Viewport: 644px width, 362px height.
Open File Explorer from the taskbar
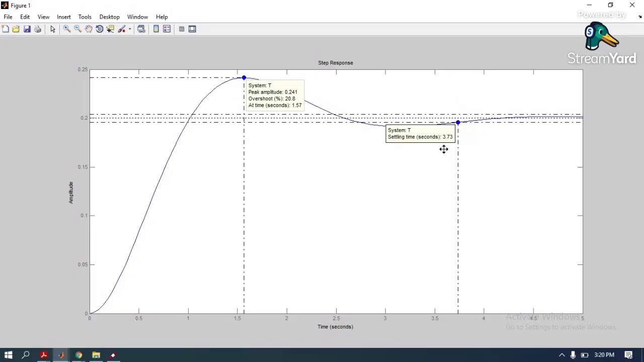(x=96, y=355)
